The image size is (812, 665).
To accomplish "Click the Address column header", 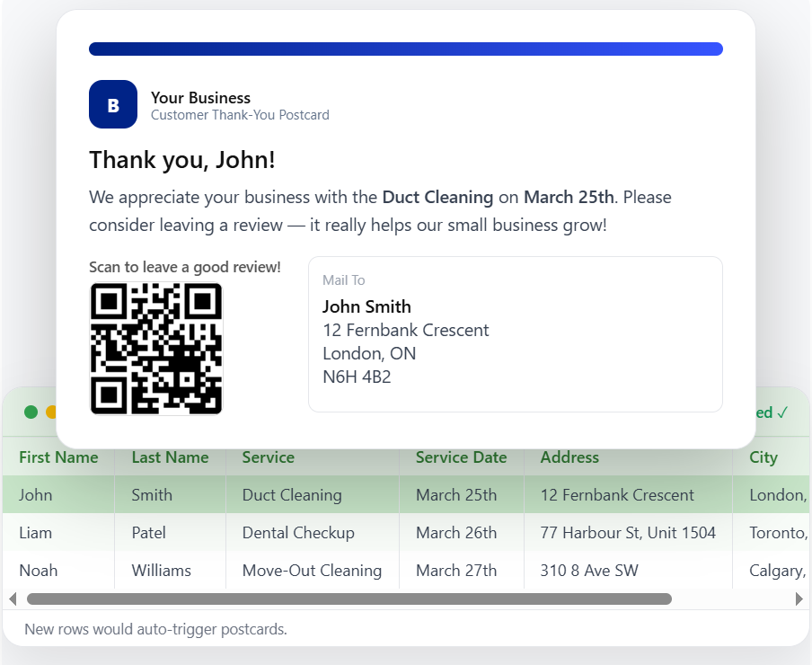I will pyautogui.click(x=569, y=457).
